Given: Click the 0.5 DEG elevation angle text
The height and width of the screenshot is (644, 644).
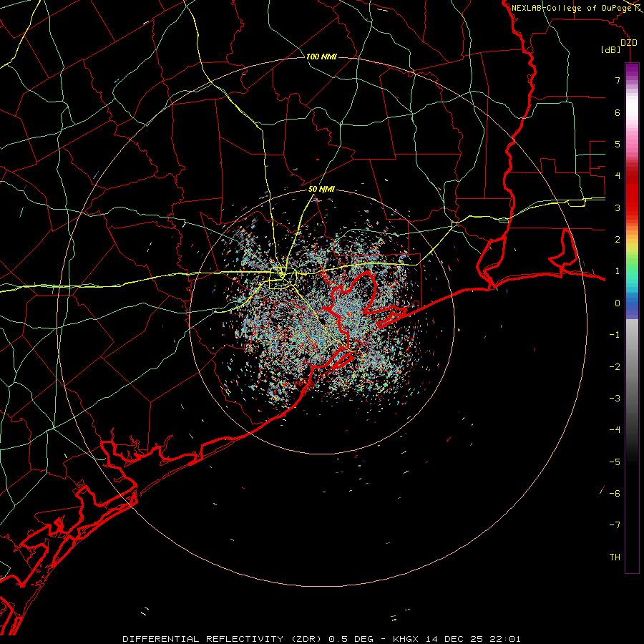Looking at the screenshot, I should click(351, 639).
